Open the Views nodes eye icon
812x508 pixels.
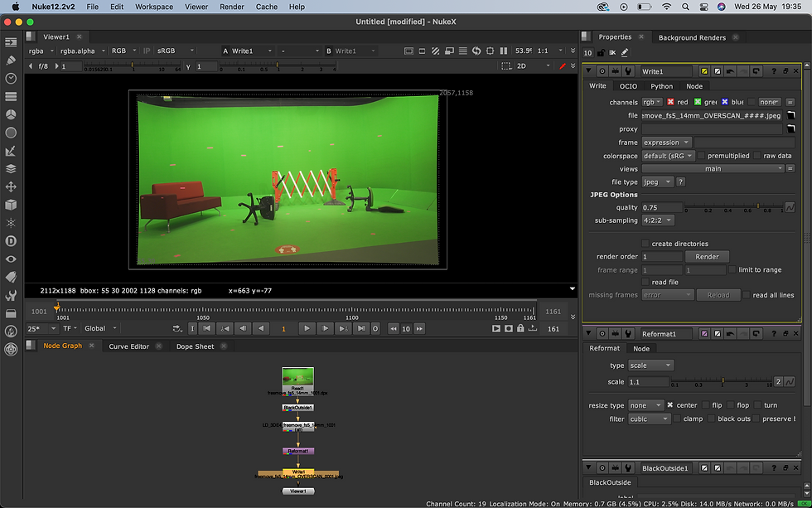point(11,259)
